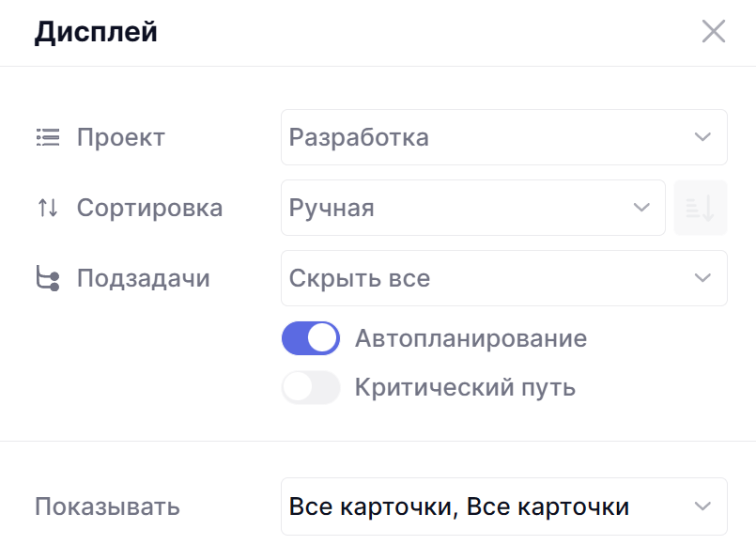Click the Сортировка label text

[149, 208]
